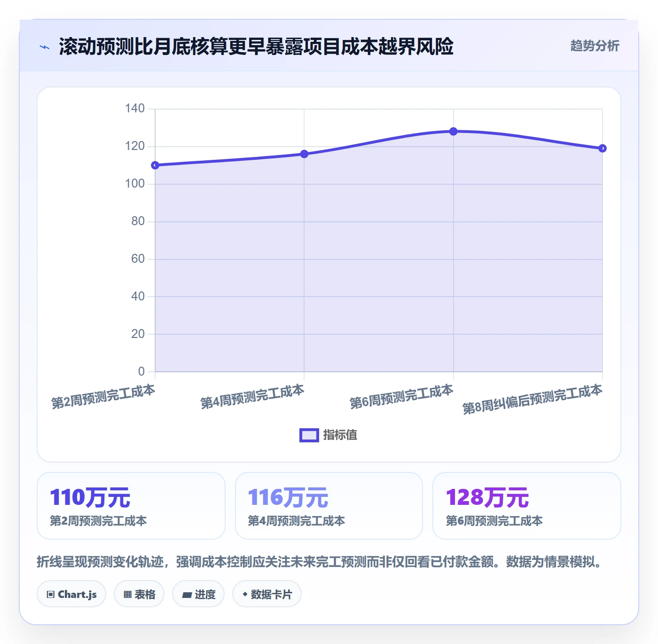The image size is (658, 644).
Task: Click the 趋势分析 label in header
Action: pyautogui.click(x=595, y=46)
